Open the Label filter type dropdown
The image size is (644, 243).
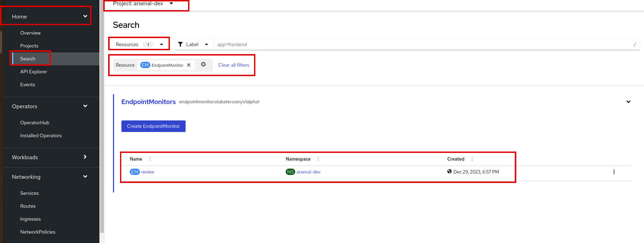[x=194, y=44]
